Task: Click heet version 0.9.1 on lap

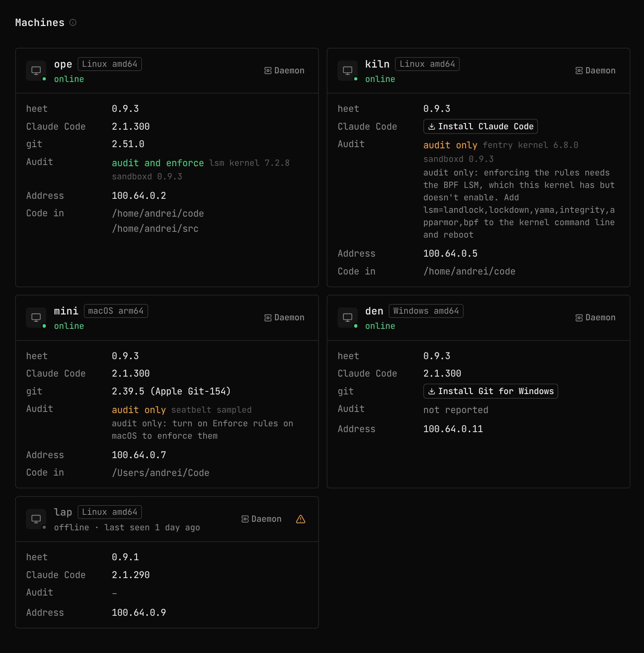Action: pyautogui.click(x=125, y=557)
